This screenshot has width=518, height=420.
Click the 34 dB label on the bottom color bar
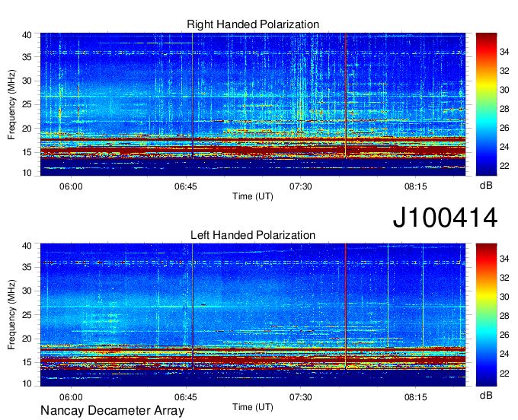(x=504, y=259)
